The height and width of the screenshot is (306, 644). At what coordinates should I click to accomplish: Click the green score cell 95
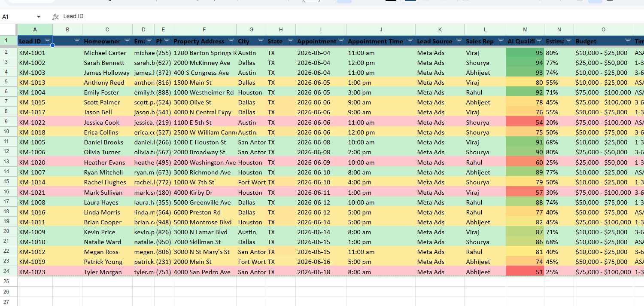click(x=525, y=53)
